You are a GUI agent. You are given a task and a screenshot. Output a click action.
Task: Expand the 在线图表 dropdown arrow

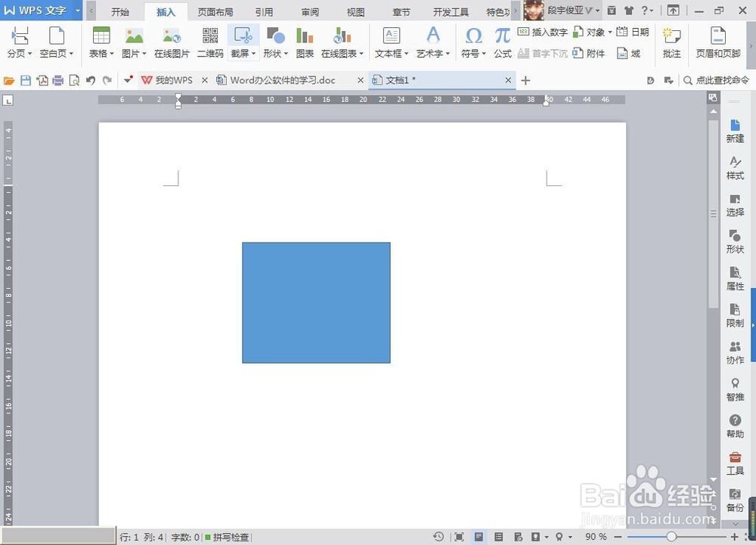[361, 54]
